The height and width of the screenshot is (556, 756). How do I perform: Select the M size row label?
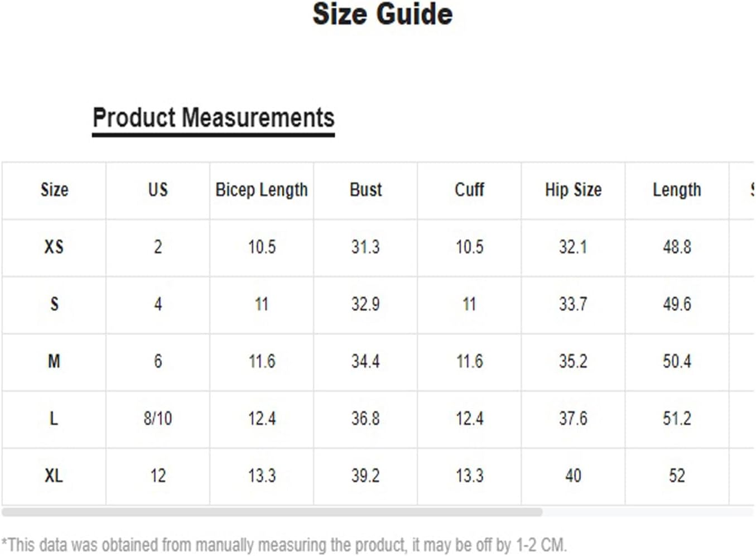pyautogui.click(x=54, y=362)
